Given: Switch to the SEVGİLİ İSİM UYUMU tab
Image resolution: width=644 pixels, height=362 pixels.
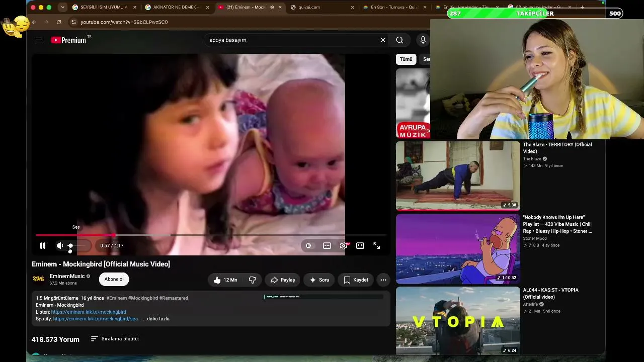Looking at the screenshot, I should pos(105,8).
